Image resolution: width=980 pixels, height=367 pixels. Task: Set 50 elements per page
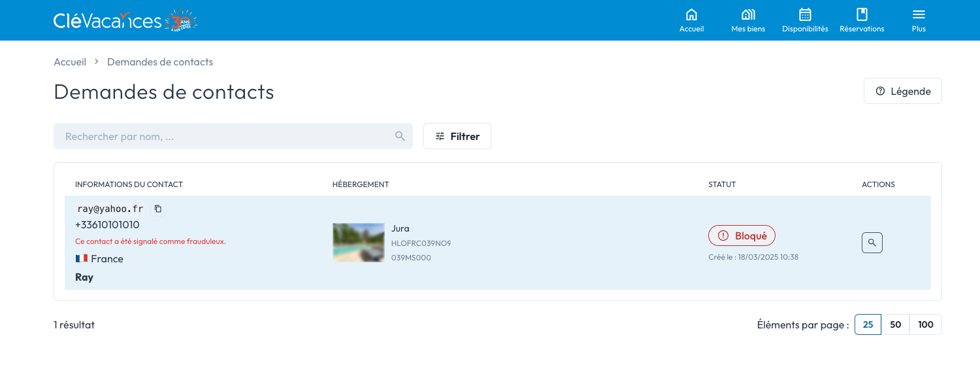896,324
